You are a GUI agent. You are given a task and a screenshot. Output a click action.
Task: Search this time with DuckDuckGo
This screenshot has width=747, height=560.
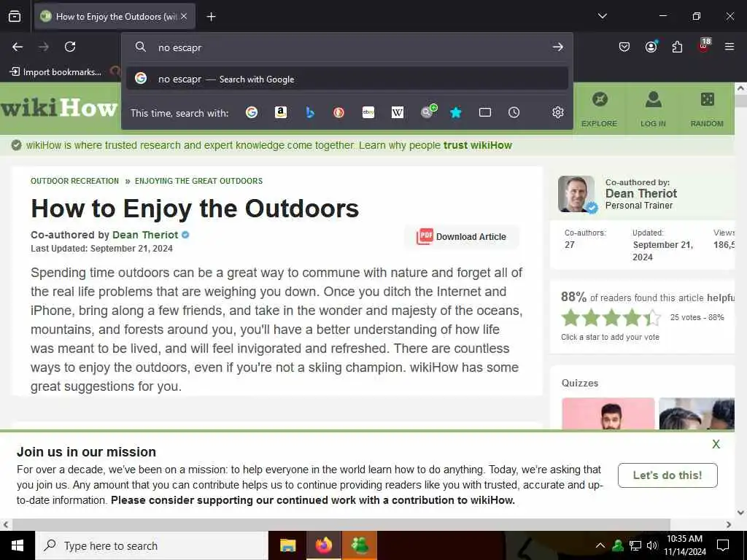point(338,112)
